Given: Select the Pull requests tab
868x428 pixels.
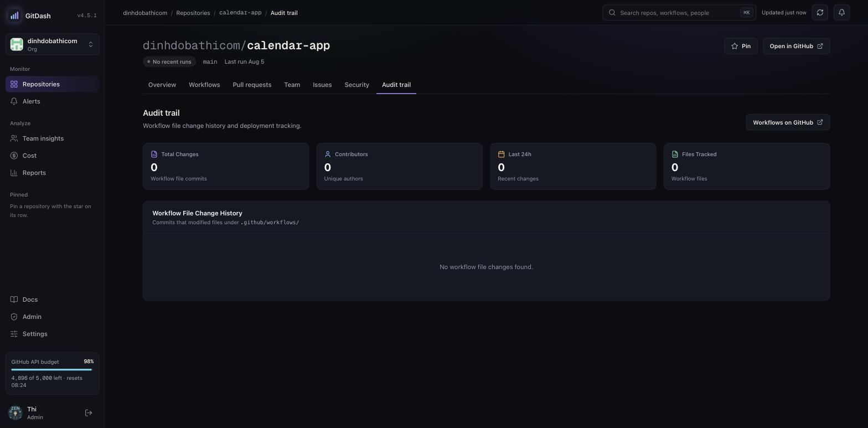Looking at the screenshot, I should 252,85.
